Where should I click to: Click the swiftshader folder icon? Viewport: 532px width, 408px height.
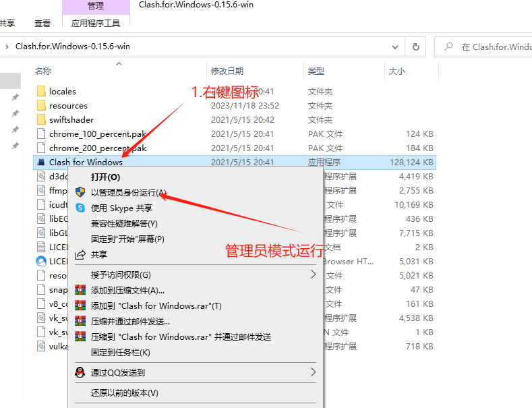tap(41, 119)
